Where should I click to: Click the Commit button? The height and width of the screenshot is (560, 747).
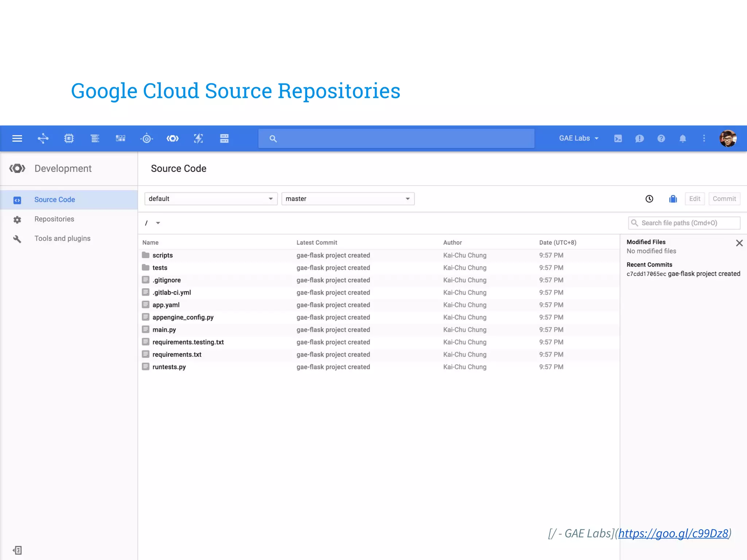[x=724, y=199]
